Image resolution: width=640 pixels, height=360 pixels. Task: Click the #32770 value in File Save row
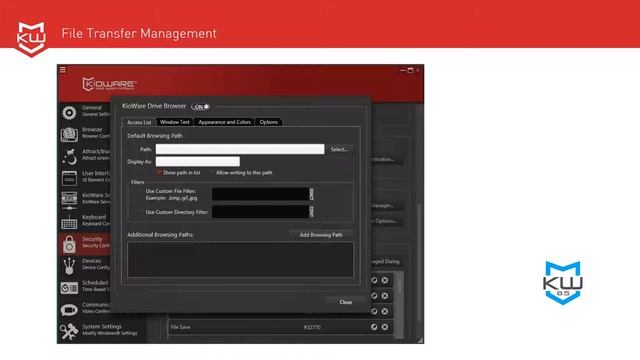[x=312, y=327]
